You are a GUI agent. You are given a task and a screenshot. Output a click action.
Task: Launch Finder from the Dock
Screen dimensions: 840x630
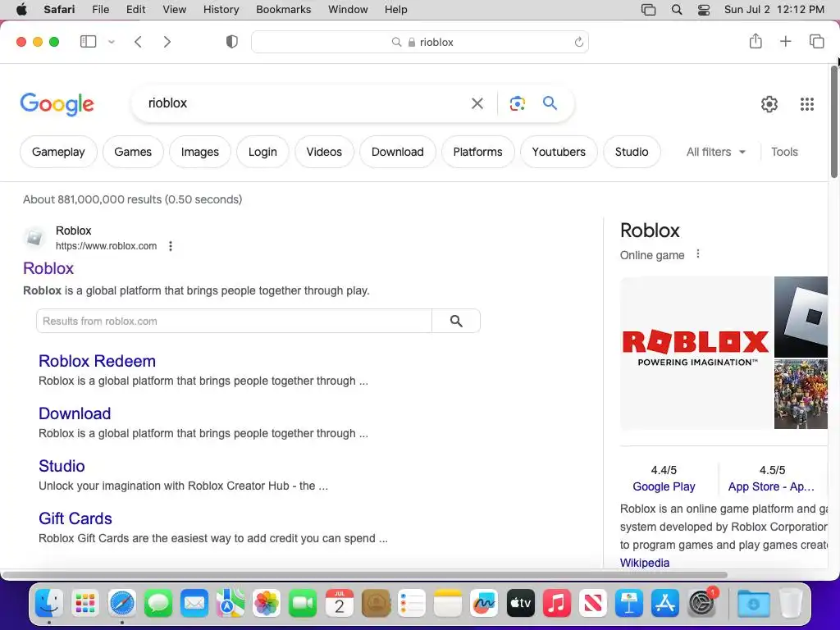coord(49,604)
